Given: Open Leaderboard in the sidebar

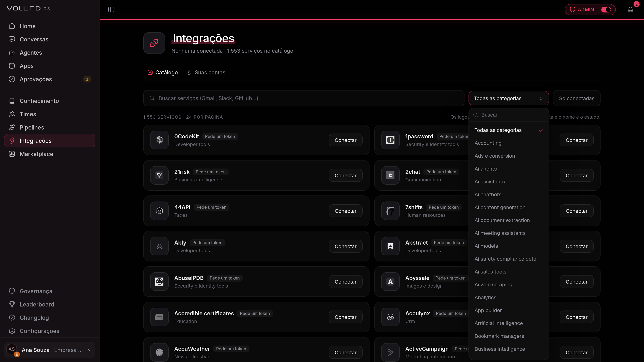Looking at the screenshot, I should point(50,304).
